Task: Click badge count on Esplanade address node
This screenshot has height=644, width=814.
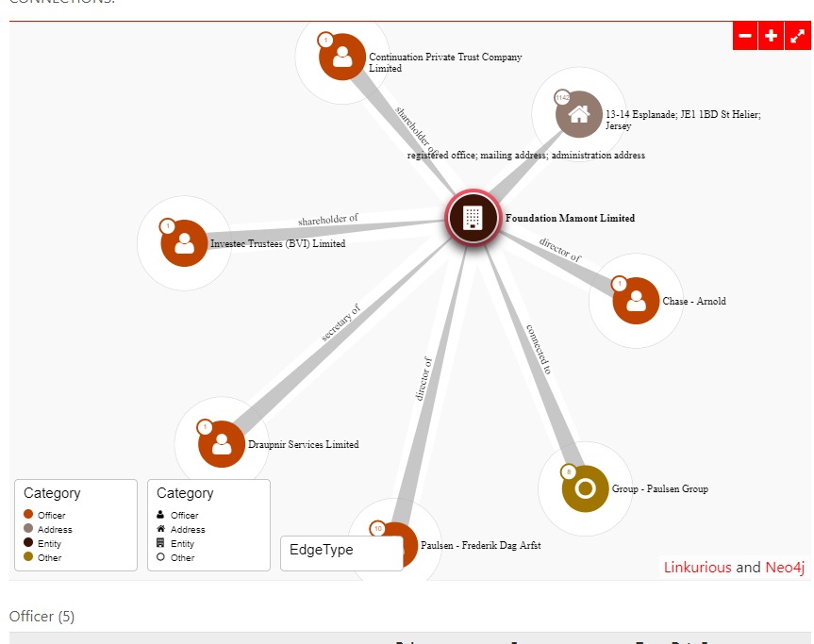Action: click(563, 97)
